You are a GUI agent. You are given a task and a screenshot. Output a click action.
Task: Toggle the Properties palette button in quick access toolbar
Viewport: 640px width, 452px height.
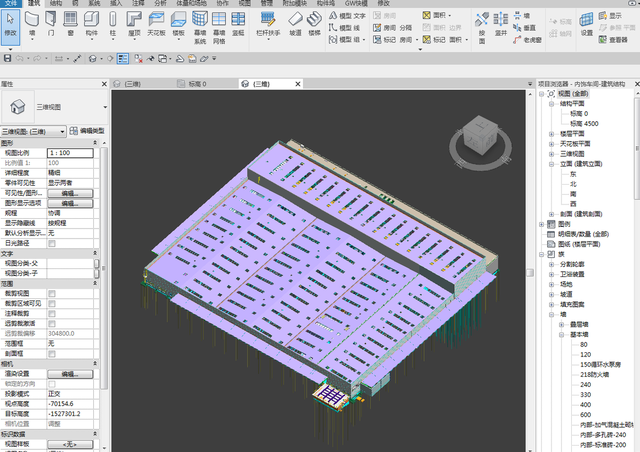(x=123, y=59)
